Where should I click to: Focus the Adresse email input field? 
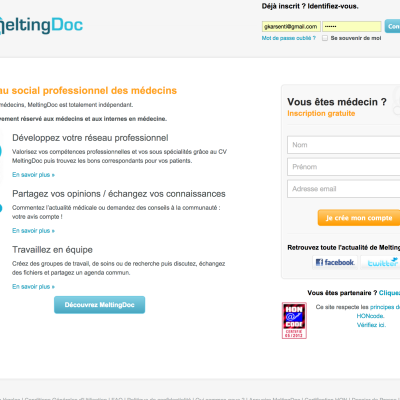click(344, 189)
